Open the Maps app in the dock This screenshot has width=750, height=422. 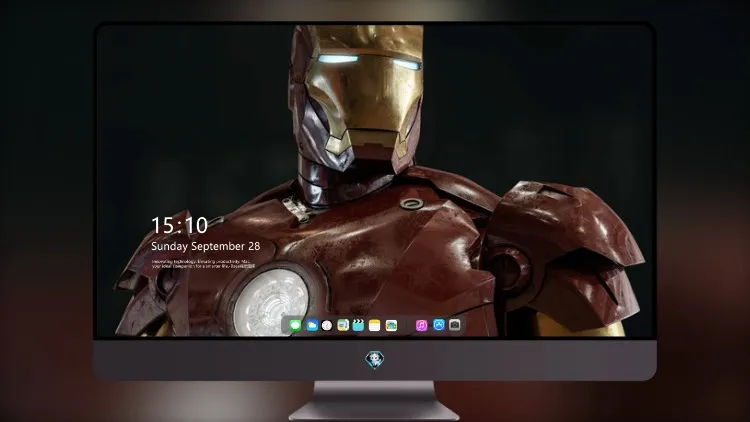[x=343, y=325]
